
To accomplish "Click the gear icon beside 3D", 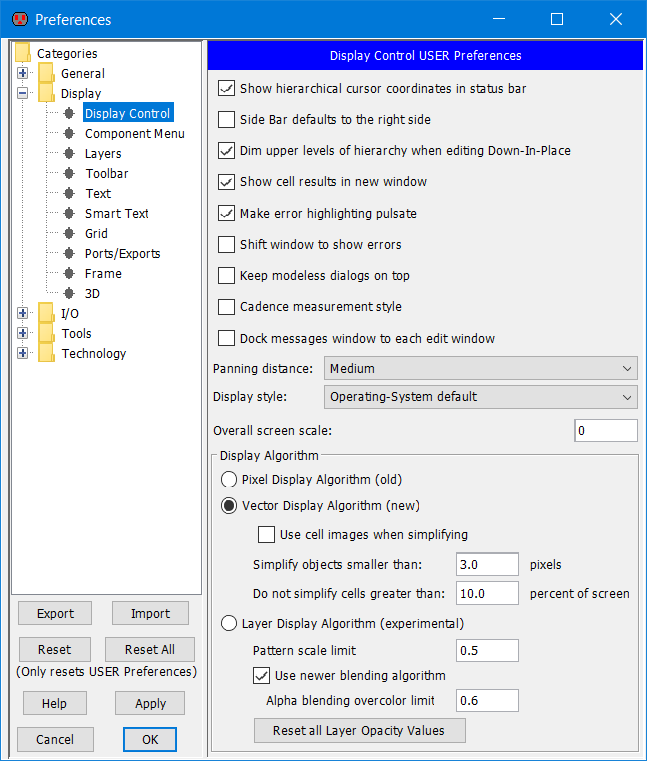I will click(69, 293).
